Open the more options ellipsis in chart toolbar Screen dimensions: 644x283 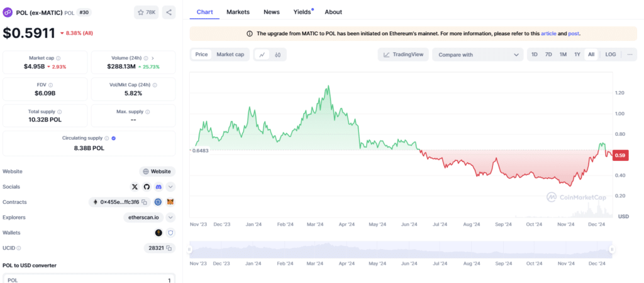pos(630,55)
